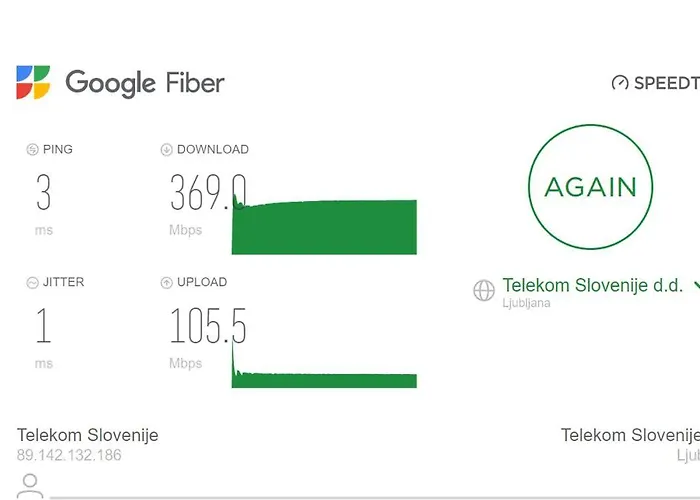Select the SPEEDTEST header label
700x500 pixels.
click(665, 83)
